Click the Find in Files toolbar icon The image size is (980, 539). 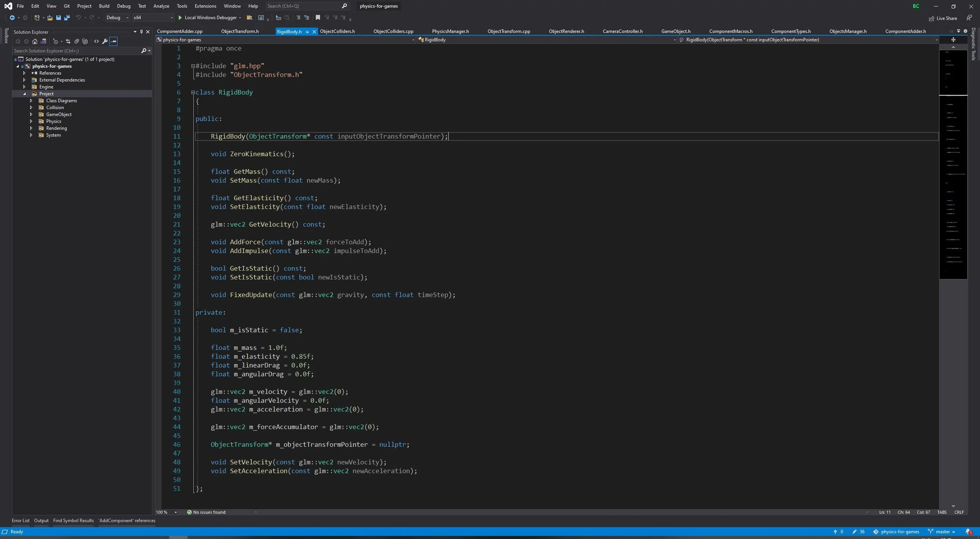pos(249,18)
